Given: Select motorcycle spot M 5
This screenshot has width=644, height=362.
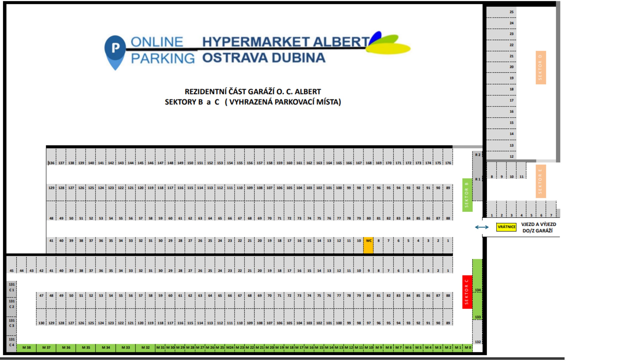Looking at the screenshot, I should pyautogui.click(x=418, y=348).
